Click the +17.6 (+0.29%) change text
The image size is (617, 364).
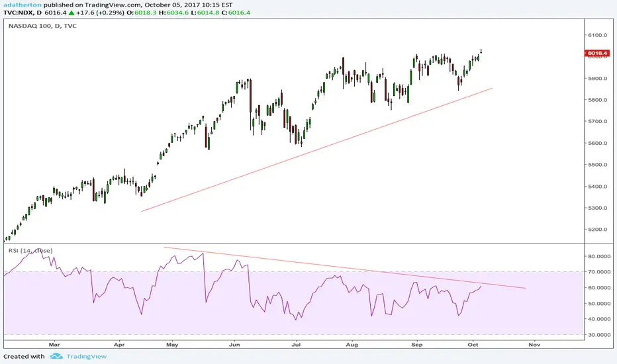point(100,13)
